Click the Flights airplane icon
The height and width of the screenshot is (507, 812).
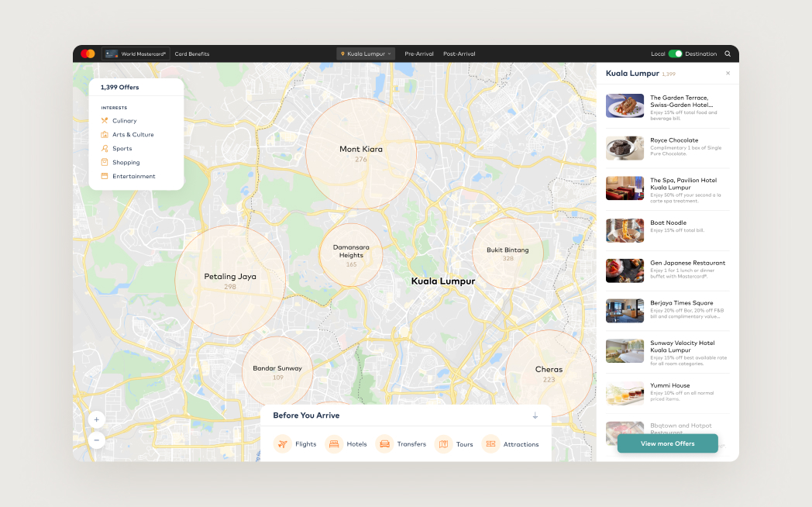pos(282,444)
